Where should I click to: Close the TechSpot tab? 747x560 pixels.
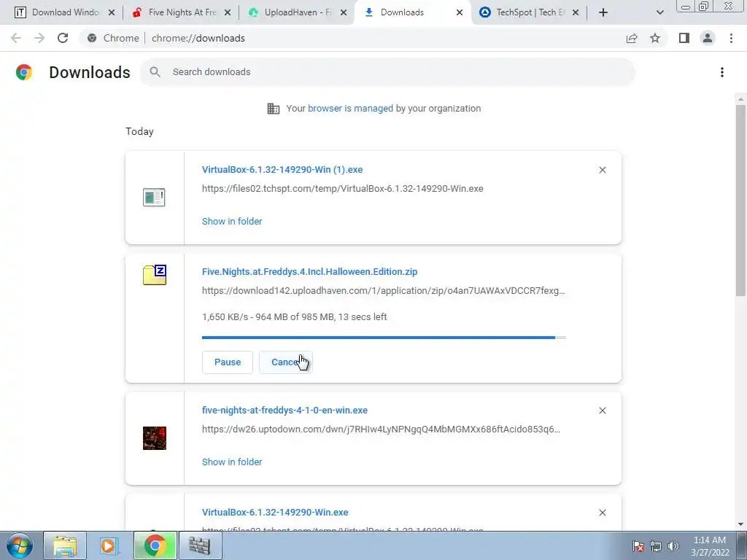tap(576, 12)
